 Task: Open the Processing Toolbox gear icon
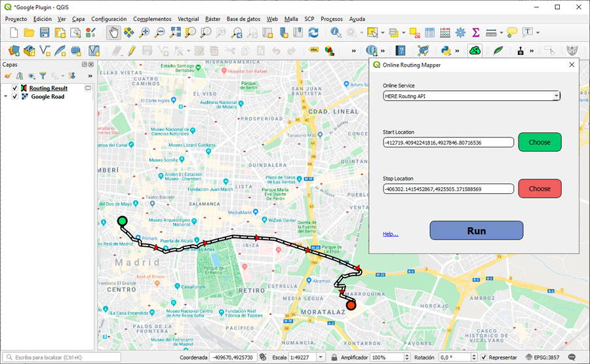[461, 33]
